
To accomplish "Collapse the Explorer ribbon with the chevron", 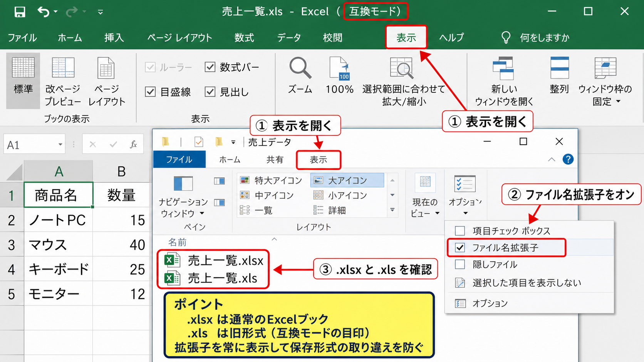I will point(552,159).
